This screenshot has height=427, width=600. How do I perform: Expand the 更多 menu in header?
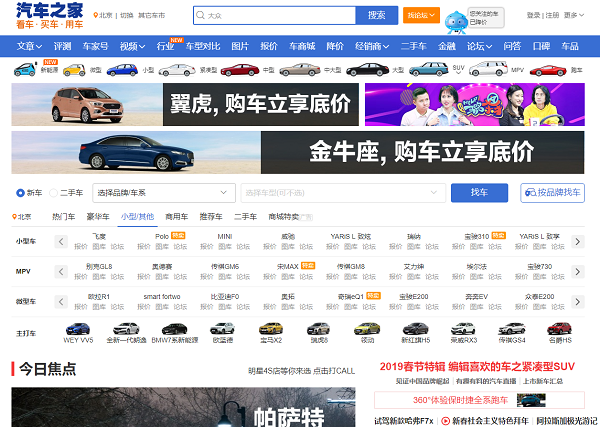click(x=574, y=15)
